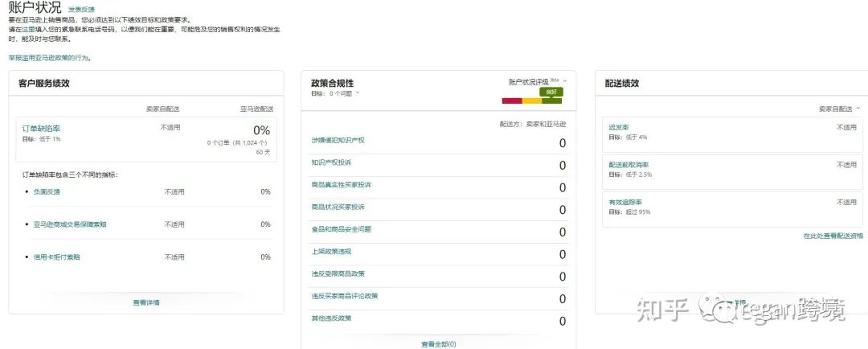Open the 配送前取消率 metric link

pyautogui.click(x=628, y=165)
